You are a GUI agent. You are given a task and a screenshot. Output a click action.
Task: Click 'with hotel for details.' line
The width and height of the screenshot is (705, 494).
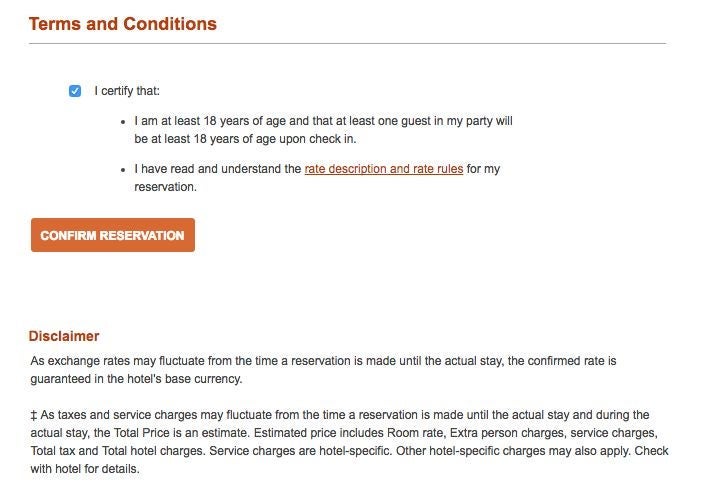[85, 469]
